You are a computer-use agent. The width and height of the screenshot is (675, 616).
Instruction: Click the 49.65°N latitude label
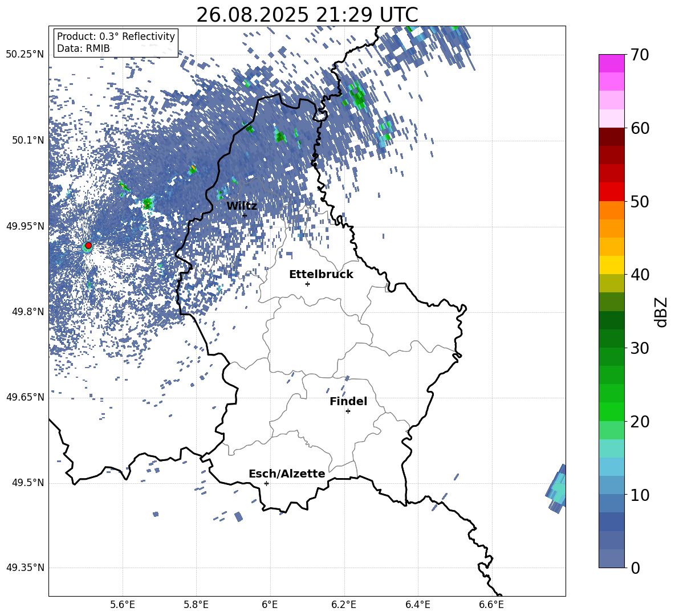[25, 397]
